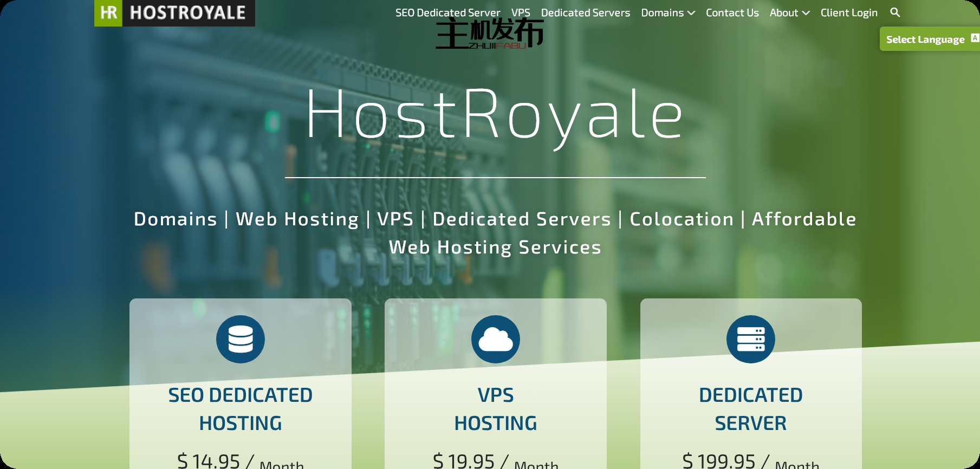
Task: Select the DEDICATED SERVER card title
Action: pyautogui.click(x=750, y=409)
